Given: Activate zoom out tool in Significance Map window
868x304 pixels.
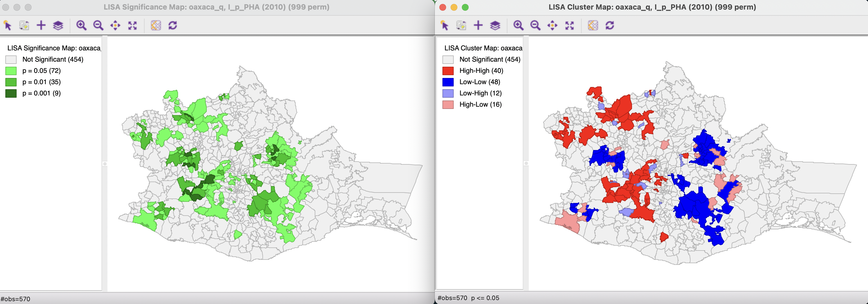Looking at the screenshot, I should tap(98, 25).
